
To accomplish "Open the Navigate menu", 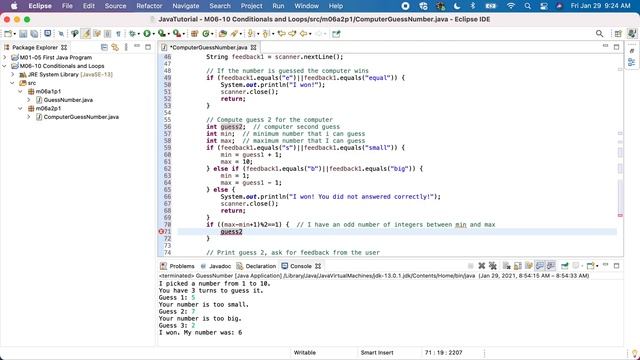I will [186, 6].
